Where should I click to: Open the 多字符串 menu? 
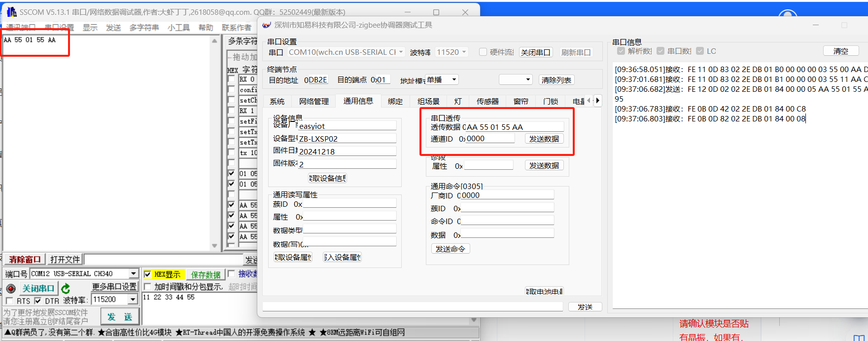pos(144,28)
